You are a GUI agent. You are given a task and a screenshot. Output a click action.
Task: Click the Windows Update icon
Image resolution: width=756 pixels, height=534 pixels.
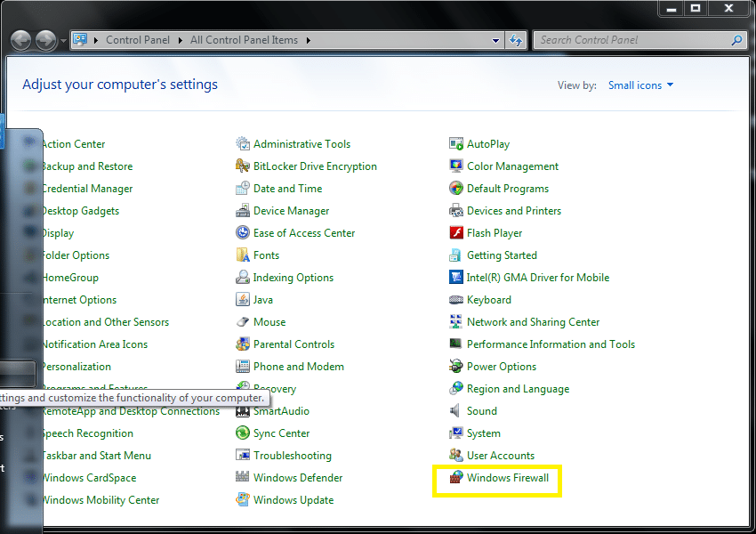[243, 499]
